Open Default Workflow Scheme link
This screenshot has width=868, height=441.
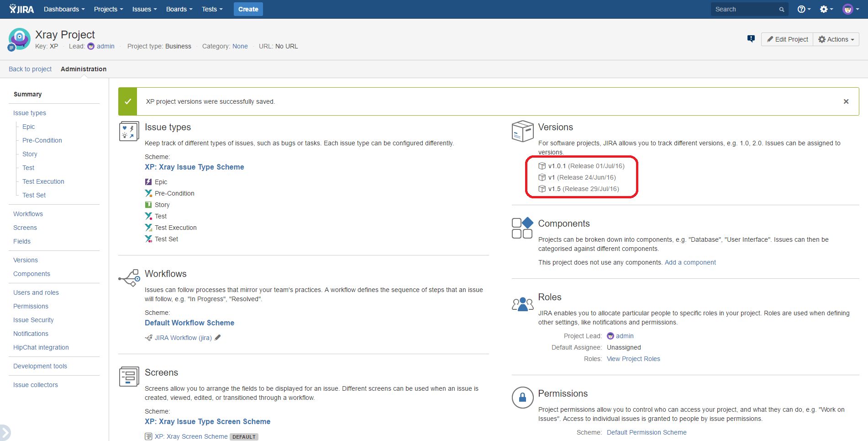pyautogui.click(x=189, y=323)
